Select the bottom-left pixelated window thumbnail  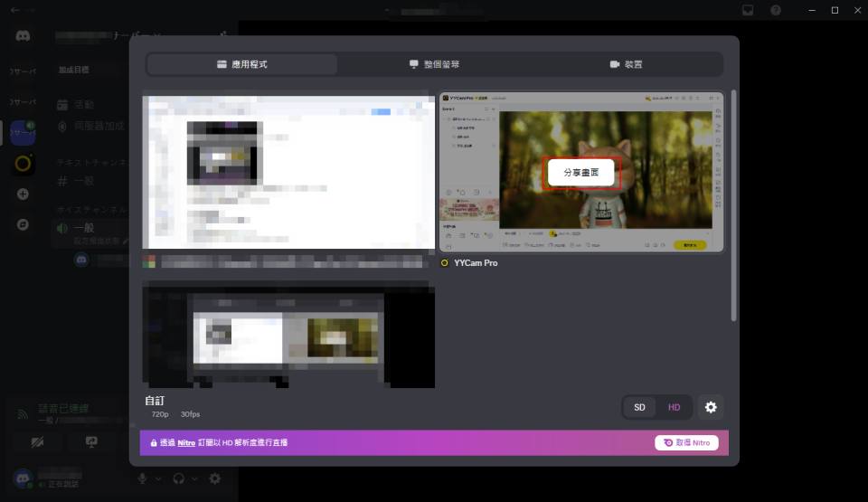288,336
